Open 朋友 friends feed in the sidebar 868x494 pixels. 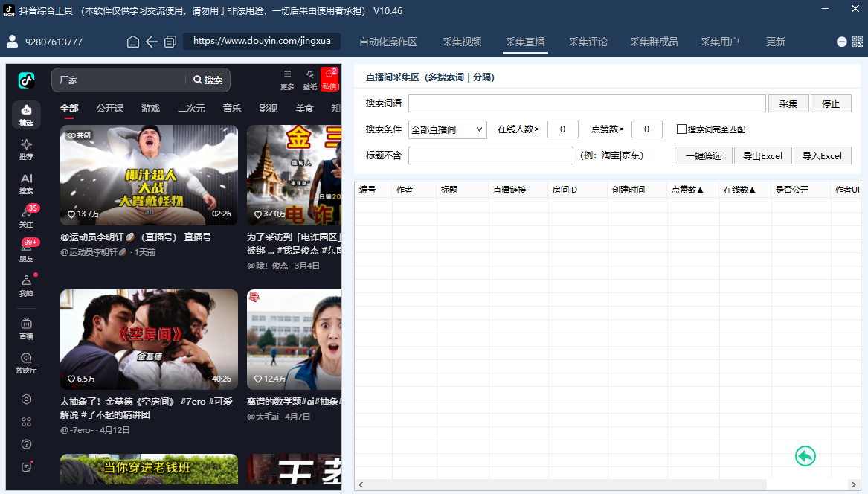tap(26, 252)
